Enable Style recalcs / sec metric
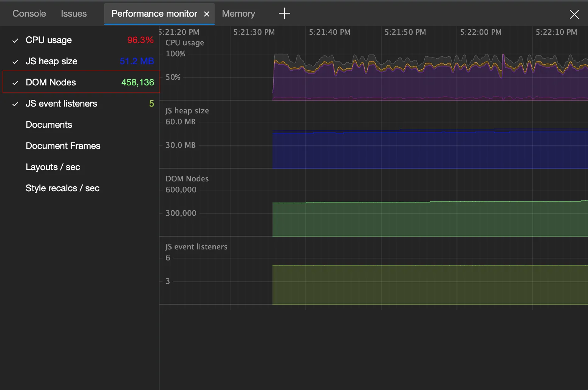 click(x=62, y=188)
